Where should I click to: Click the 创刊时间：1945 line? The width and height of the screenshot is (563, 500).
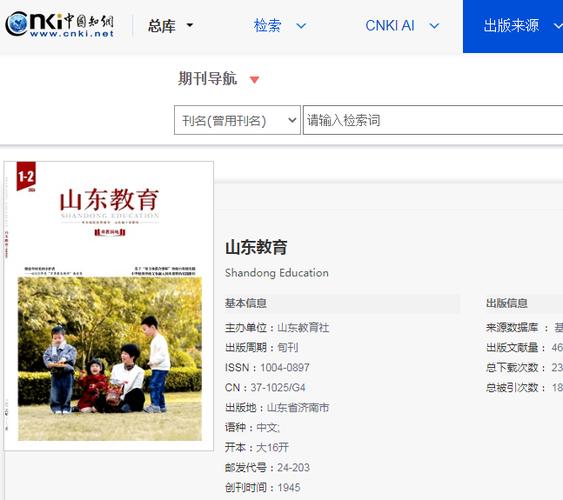point(263,487)
